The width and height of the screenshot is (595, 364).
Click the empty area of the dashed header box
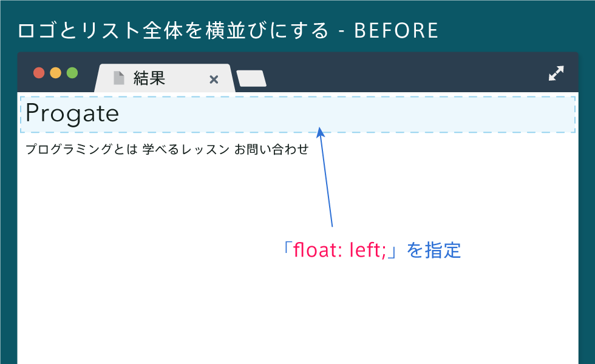pyautogui.click(x=418, y=114)
